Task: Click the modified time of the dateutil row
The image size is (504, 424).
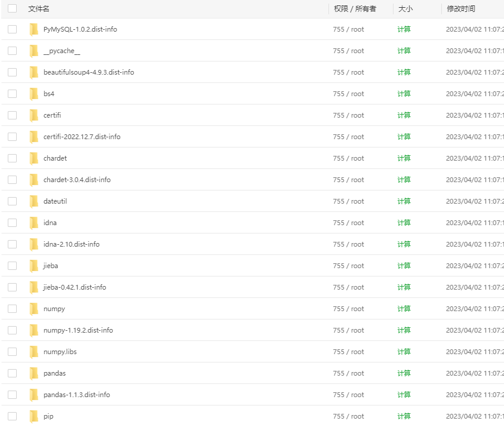Action: tap(475, 201)
